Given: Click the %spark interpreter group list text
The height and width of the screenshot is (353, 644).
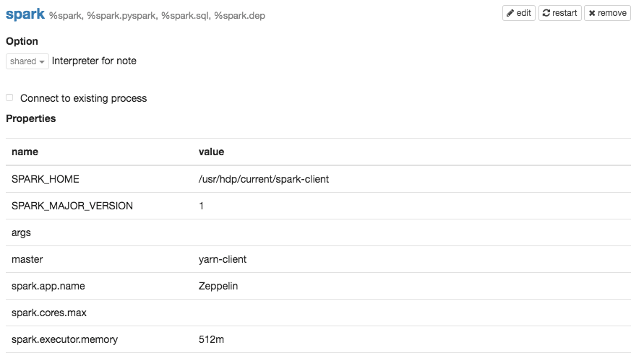Looking at the screenshot, I should pos(157,16).
